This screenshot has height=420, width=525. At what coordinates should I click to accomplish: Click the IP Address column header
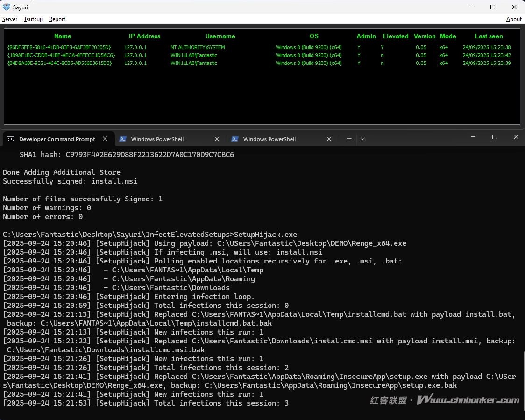coord(144,36)
